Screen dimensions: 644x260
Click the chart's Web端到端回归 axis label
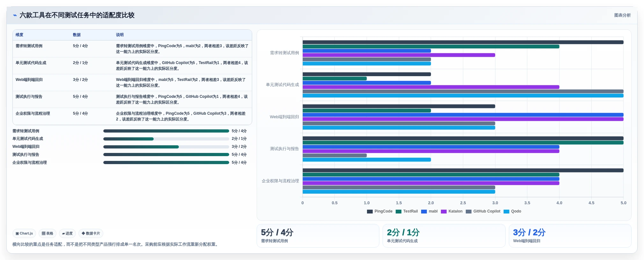pos(284,117)
